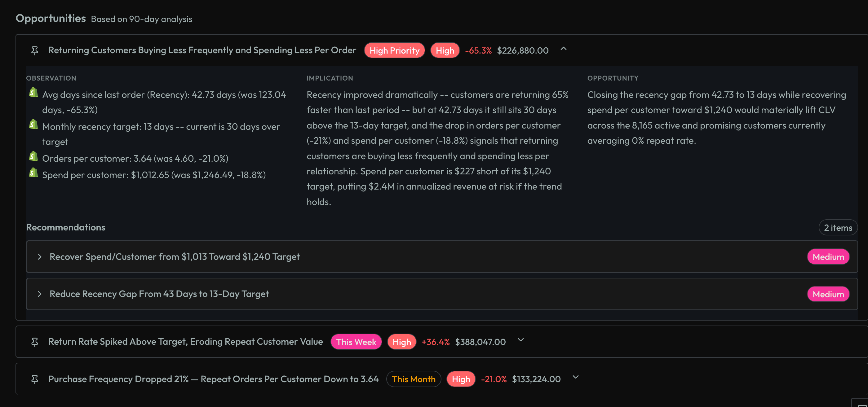Expand the Recover Spend/Customer recommendation

tap(40, 256)
